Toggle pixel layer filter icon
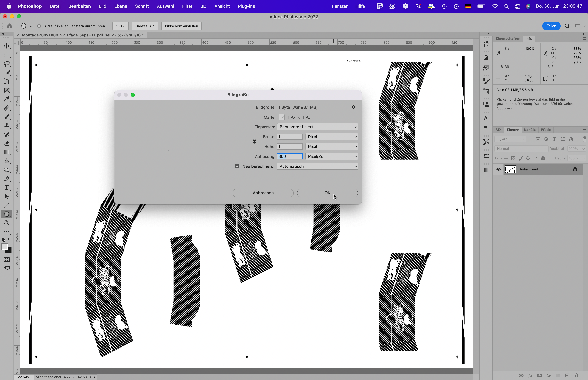The width and height of the screenshot is (588, 380). pyautogui.click(x=538, y=139)
